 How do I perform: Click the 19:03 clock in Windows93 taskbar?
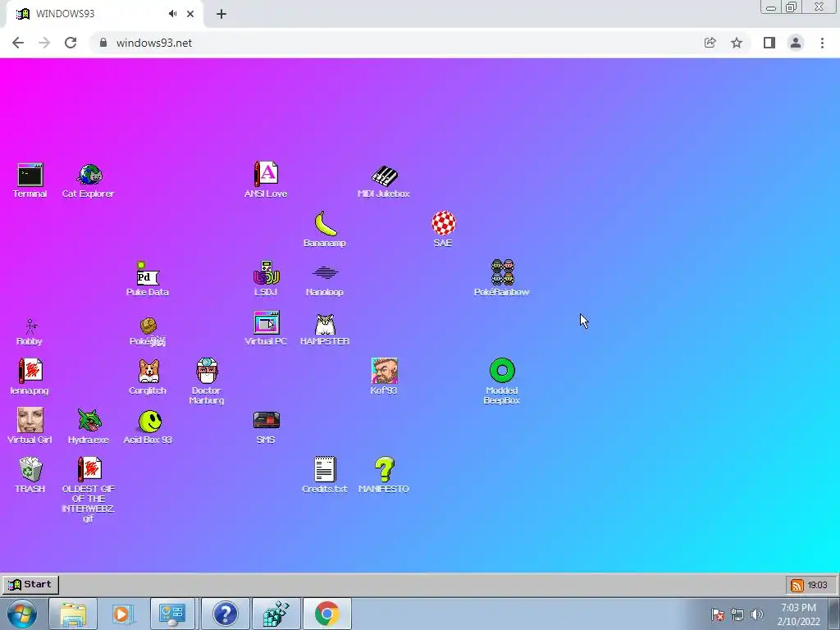click(x=818, y=585)
